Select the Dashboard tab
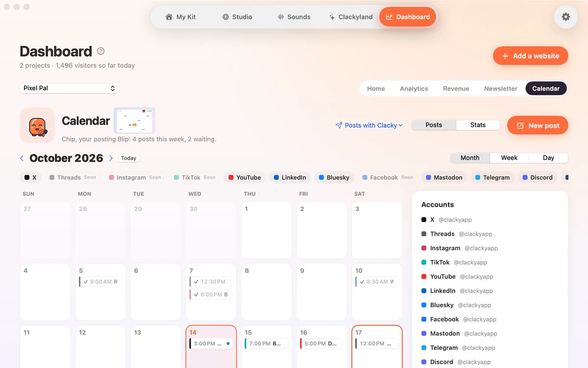 pyautogui.click(x=408, y=17)
